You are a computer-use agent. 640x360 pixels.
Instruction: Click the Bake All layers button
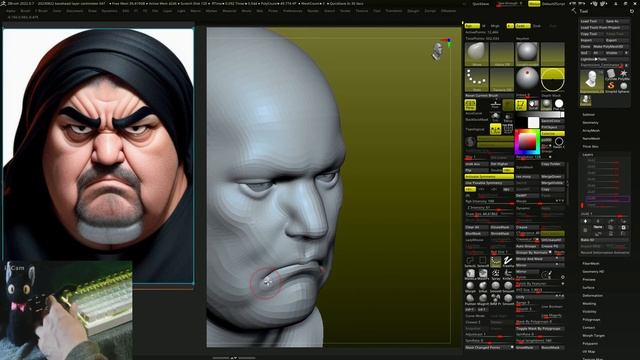[604, 240]
